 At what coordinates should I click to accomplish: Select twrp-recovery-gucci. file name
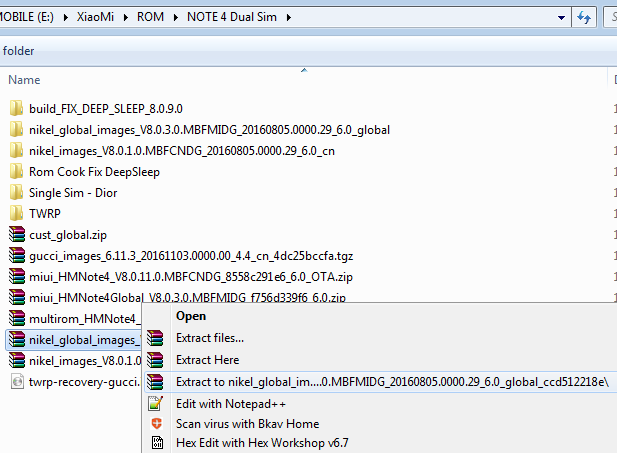pyautogui.click(x=85, y=382)
